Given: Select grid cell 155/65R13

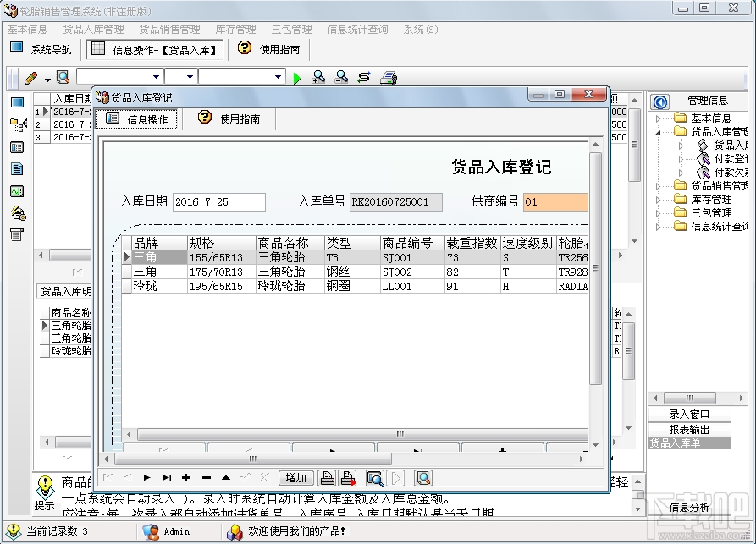Looking at the screenshot, I should (x=221, y=258).
